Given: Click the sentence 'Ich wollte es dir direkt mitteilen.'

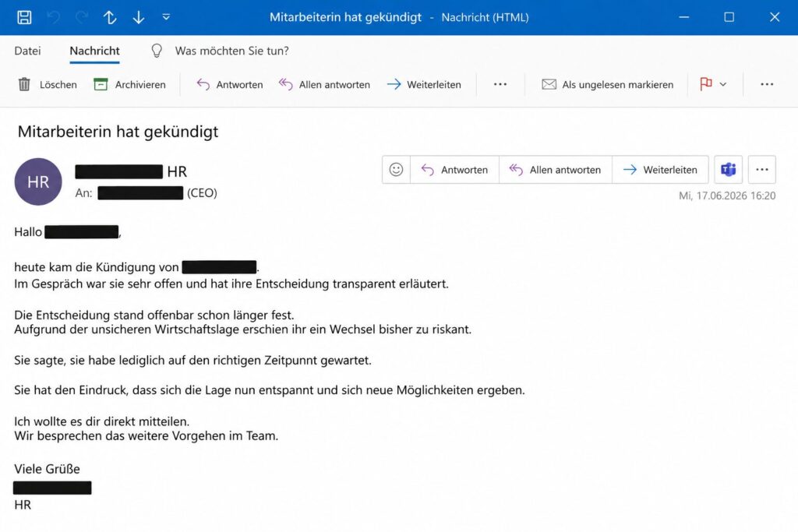Looking at the screenshot, I should click(x=102, y=421).
